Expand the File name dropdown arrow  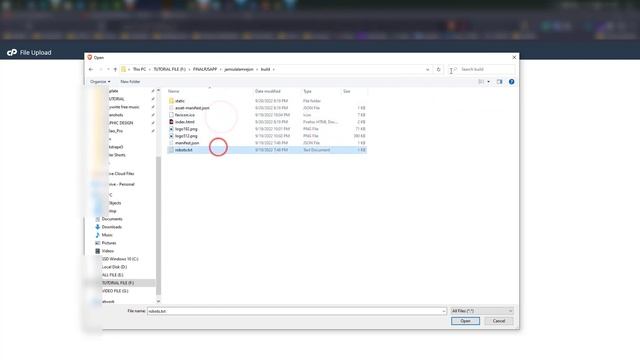444,311
